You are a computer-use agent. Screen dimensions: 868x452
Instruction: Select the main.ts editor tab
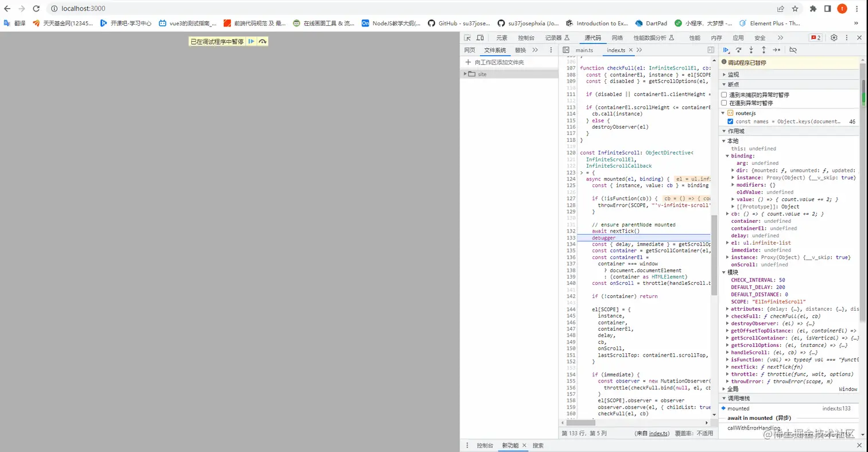584,51
